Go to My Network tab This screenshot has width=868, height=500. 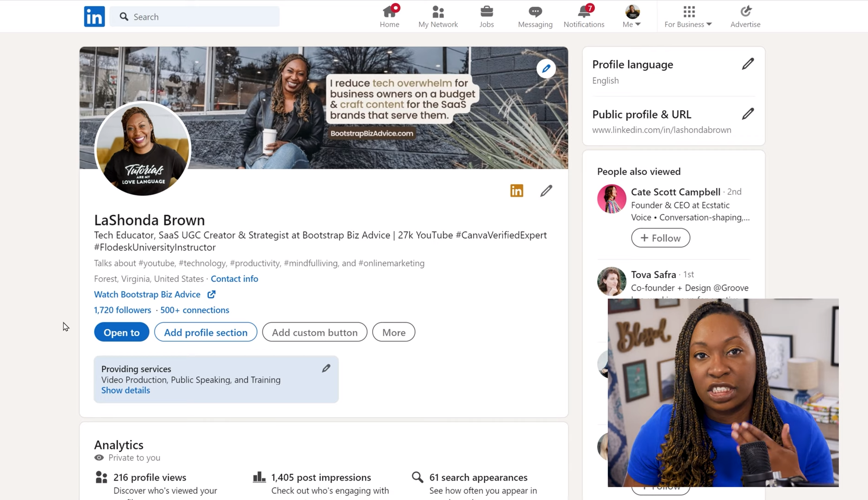(437, 17)
